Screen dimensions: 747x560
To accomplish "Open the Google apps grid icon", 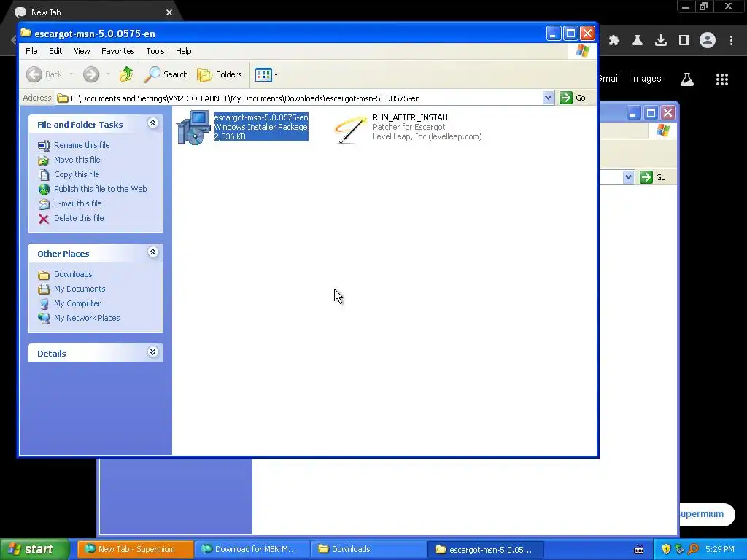I will coord(722,79).
